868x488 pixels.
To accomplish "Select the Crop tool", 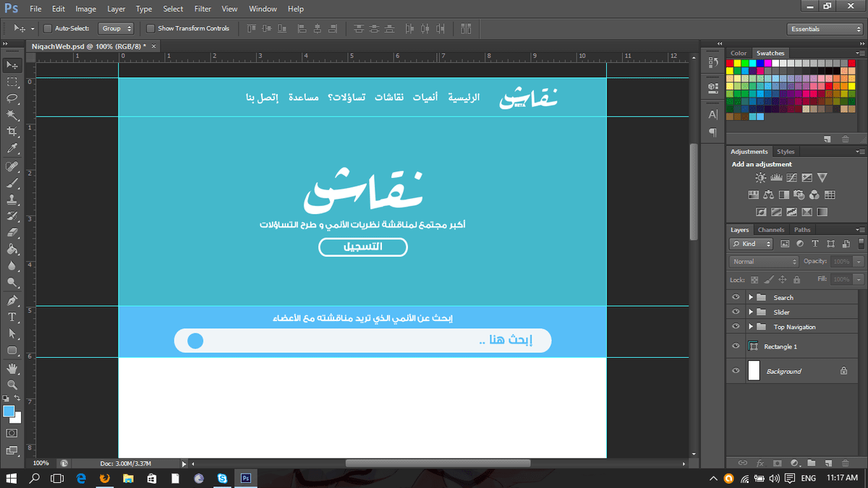I will point(12,132).
